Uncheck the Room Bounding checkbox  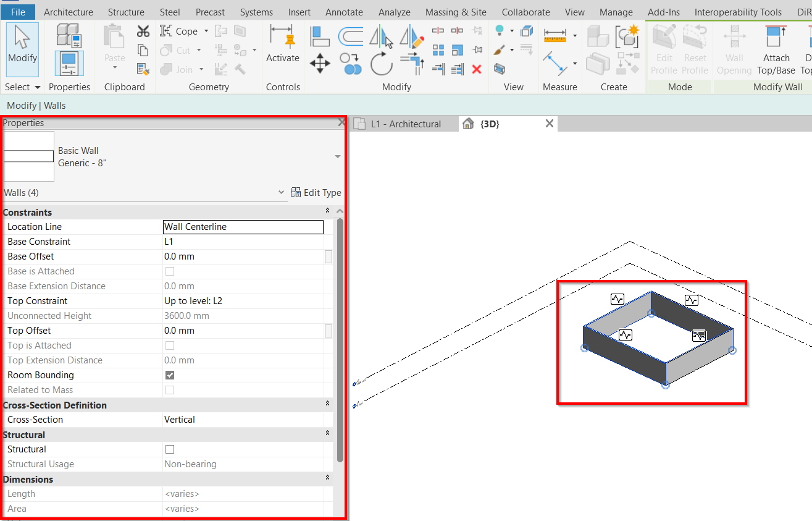(x=170, y=375)
